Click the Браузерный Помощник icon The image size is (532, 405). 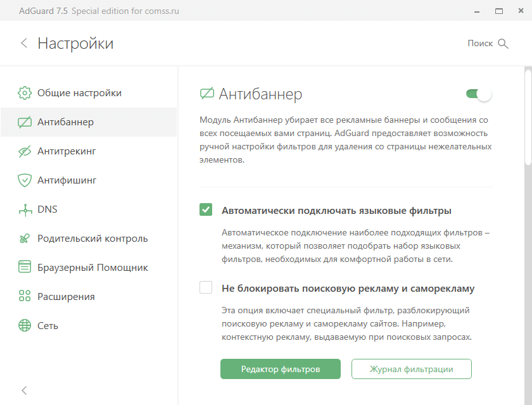(25, 266)
